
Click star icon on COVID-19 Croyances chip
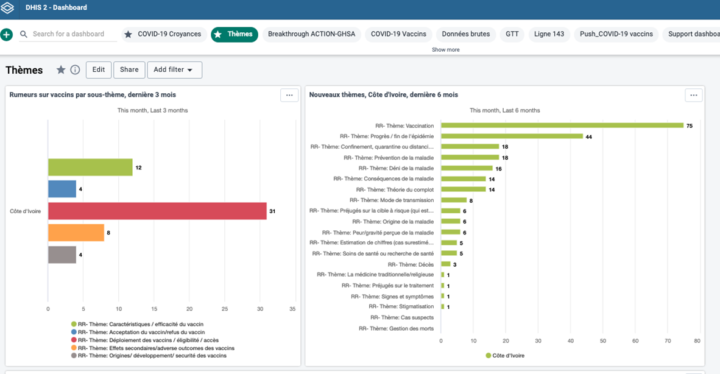point(128,34)
